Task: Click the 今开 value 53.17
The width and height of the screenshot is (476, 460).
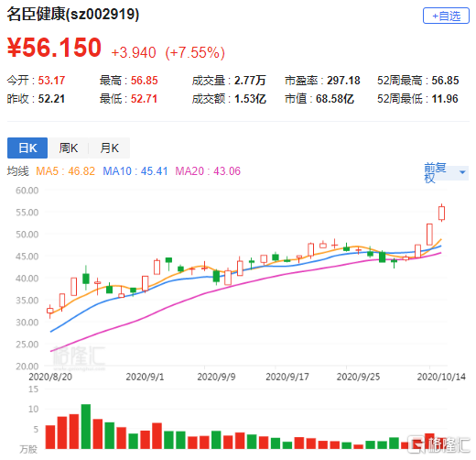Action: 51,81
